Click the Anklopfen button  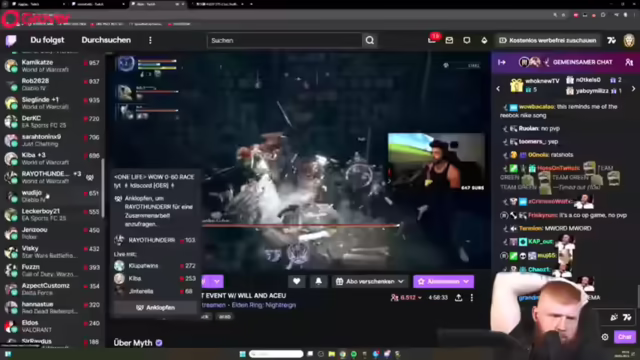(x=155, y=307)
